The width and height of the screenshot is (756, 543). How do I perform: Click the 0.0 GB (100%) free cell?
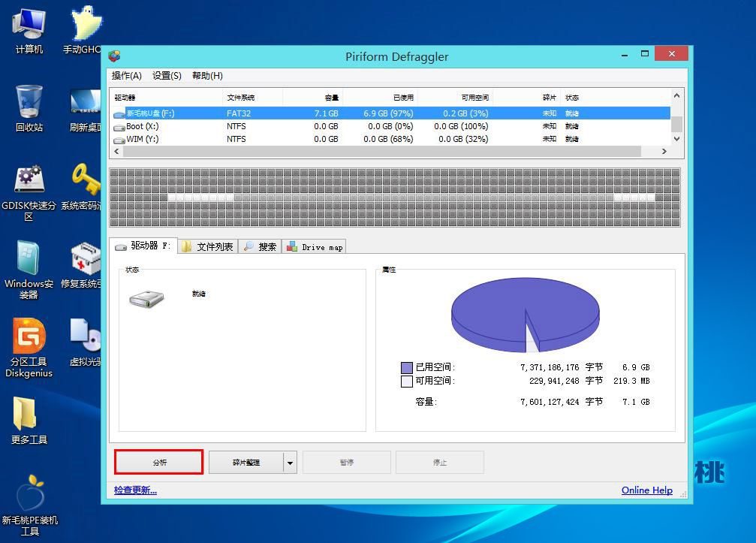coord(462,126)
